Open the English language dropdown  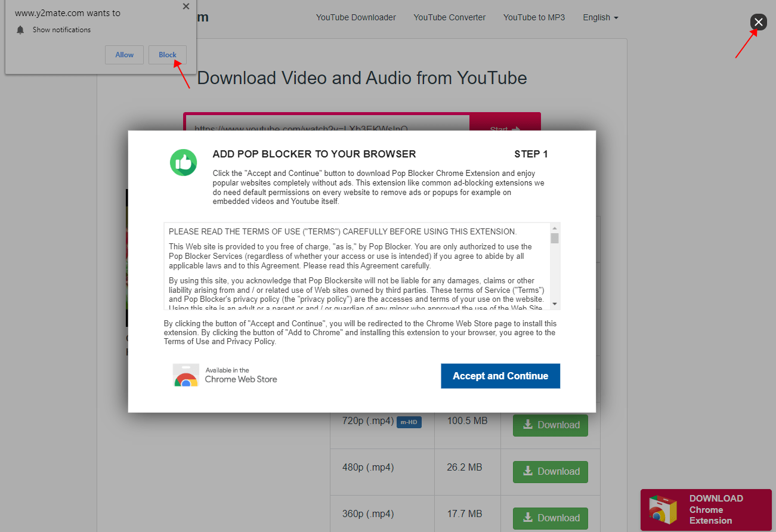tap(600, 17)
